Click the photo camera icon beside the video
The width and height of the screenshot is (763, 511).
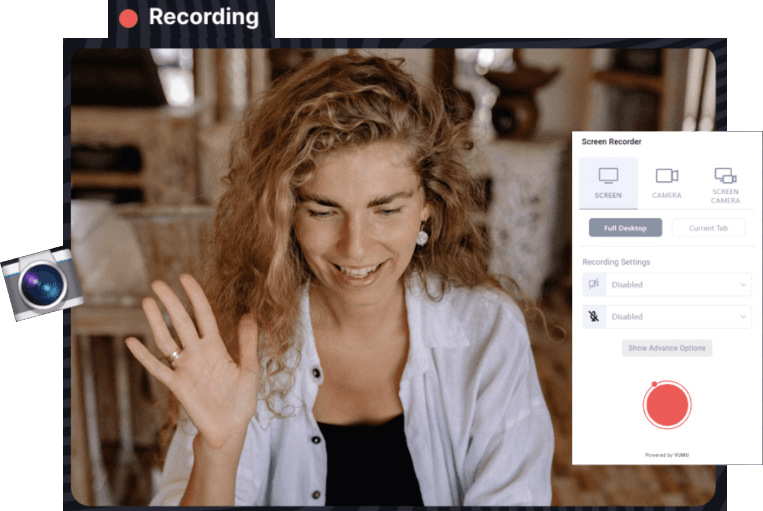41,283
